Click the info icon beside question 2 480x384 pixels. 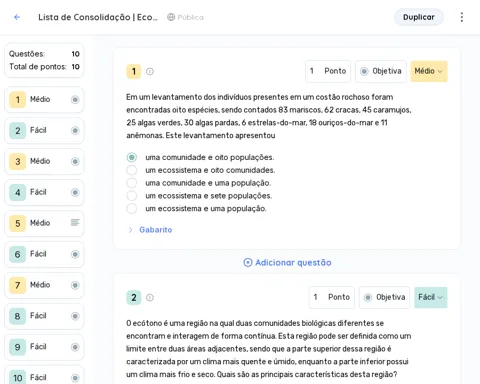pos(150,297)
